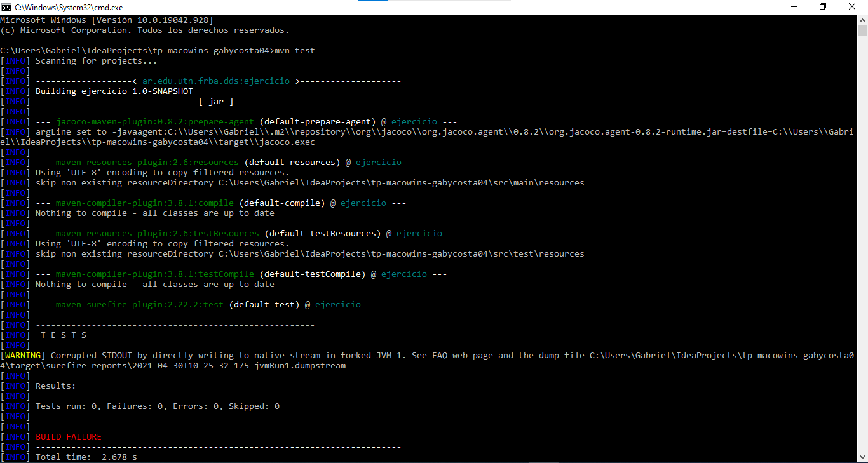Click 'maven-compiler-plugin:3.8.1:compile' text
This screenshot has width=868, height=463.
click(145, 203)
